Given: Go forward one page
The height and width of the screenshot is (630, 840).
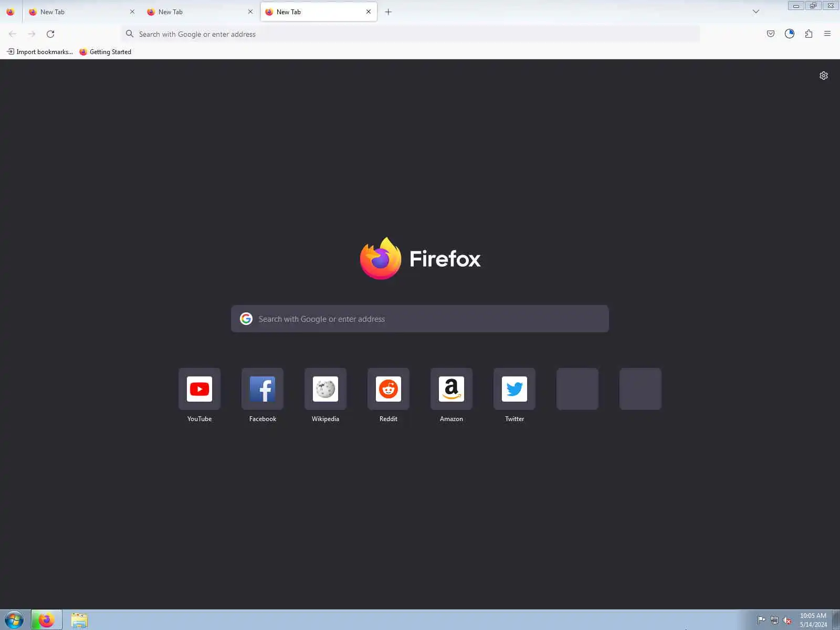Looking at the screenshot, I should 31,34.
